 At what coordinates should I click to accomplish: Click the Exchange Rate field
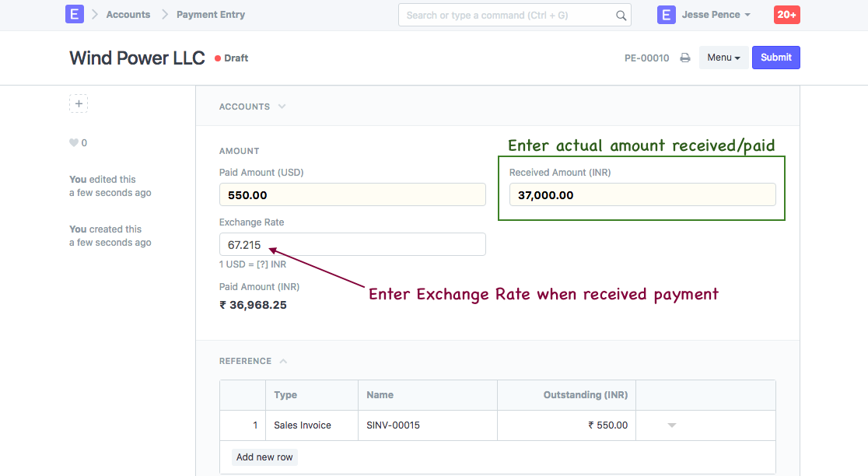point(352,245)
